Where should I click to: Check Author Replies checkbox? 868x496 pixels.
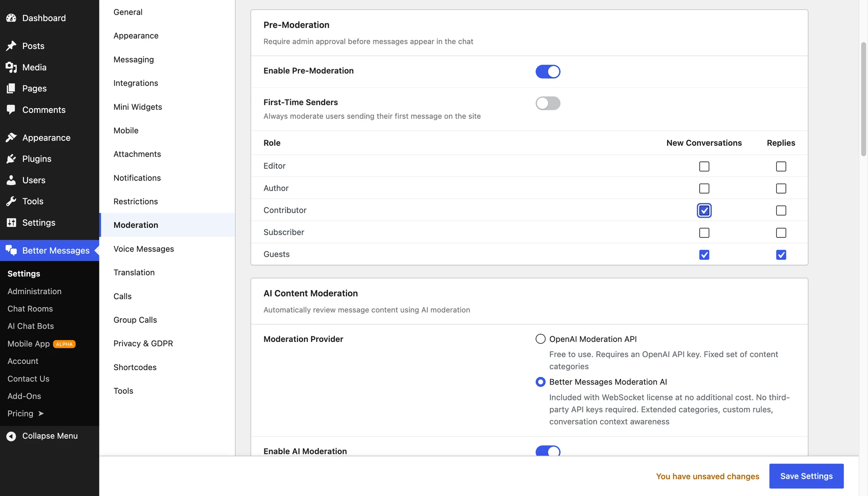[781, 189]
